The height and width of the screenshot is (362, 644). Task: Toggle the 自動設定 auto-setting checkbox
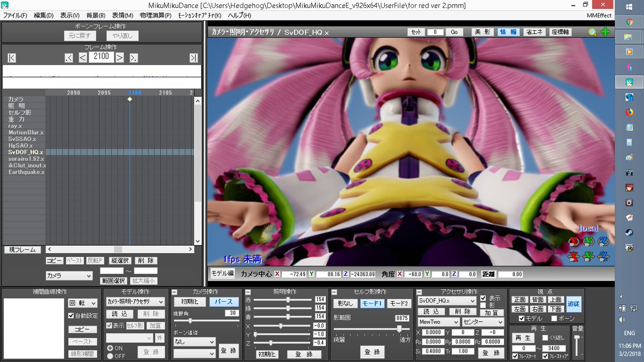(71, 316)
